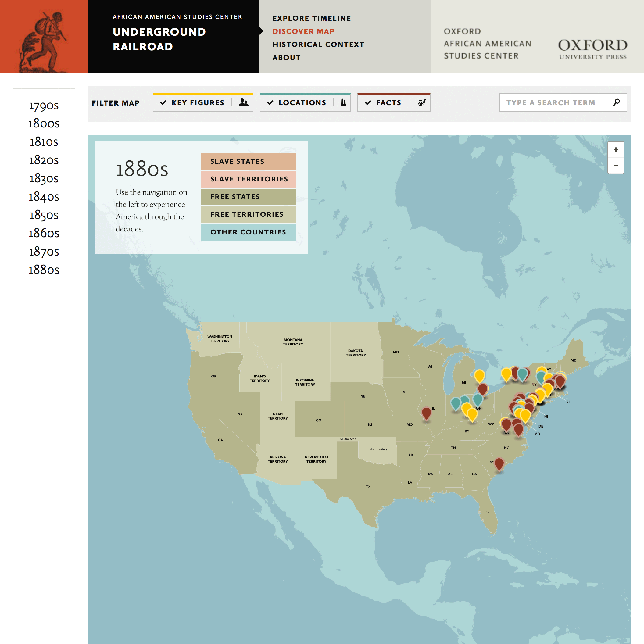Click the Locations building icon
Image resolution: width=644 pixels, height=644 pixels.
pos(343,102)
